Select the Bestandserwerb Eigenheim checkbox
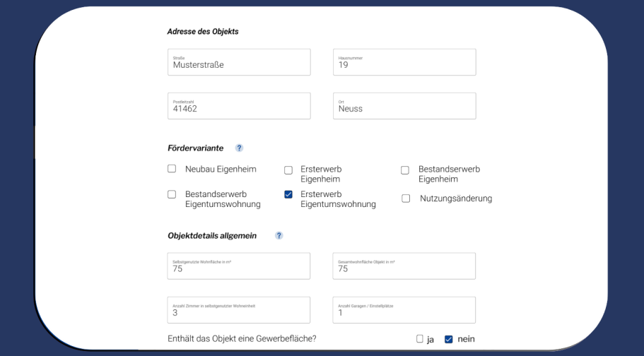 tap(405, 170)
